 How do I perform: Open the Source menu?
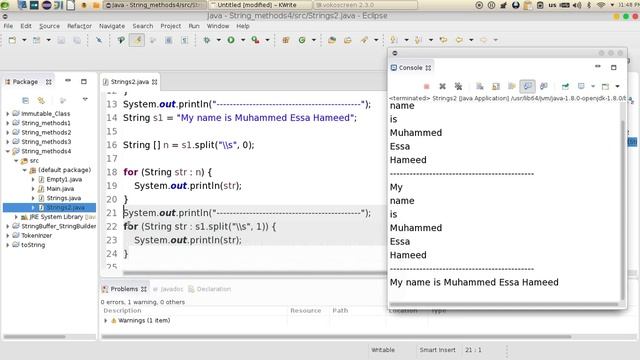pos(49,26)
